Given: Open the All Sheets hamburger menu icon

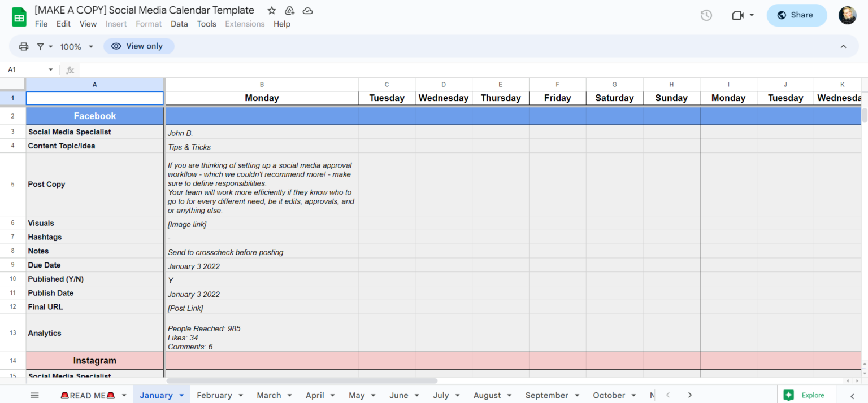Looking at the screenshot, I should tap(34, 395).
